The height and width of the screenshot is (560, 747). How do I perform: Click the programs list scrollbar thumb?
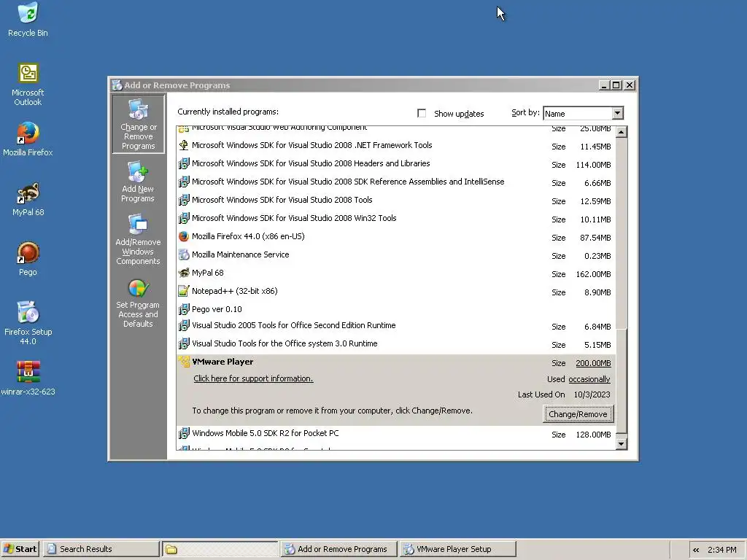tap(622, 381)
